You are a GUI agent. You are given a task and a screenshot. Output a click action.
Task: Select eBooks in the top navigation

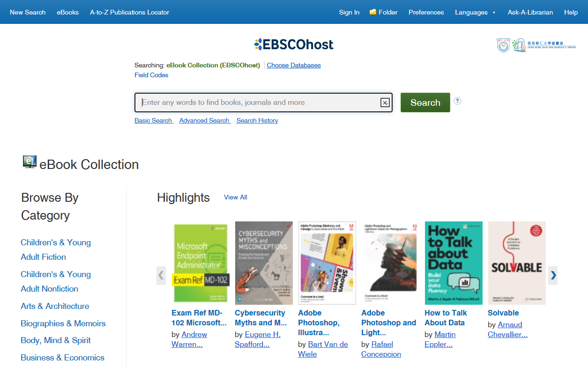click(68, 12)
